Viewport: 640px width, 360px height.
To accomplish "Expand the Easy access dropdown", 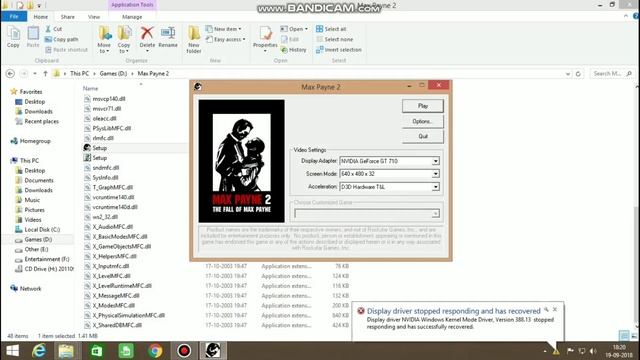I will [244, 39].
